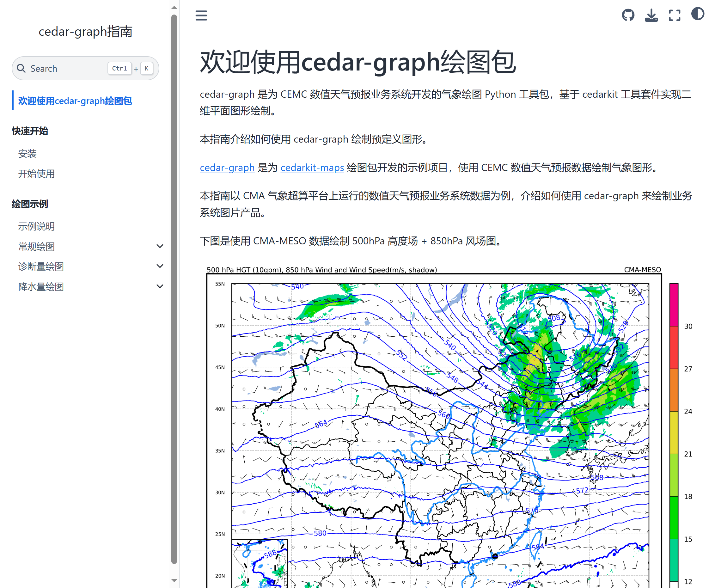
Task: Open the 欢迎使用cedar-graph绘图包 sidebar entry
Action: tap(75, 101)
